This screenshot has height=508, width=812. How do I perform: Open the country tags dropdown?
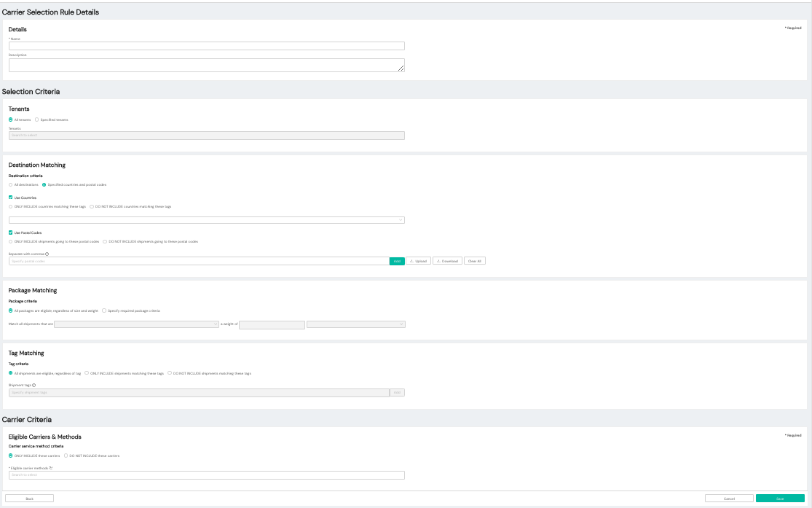click(x=207, y=220)
